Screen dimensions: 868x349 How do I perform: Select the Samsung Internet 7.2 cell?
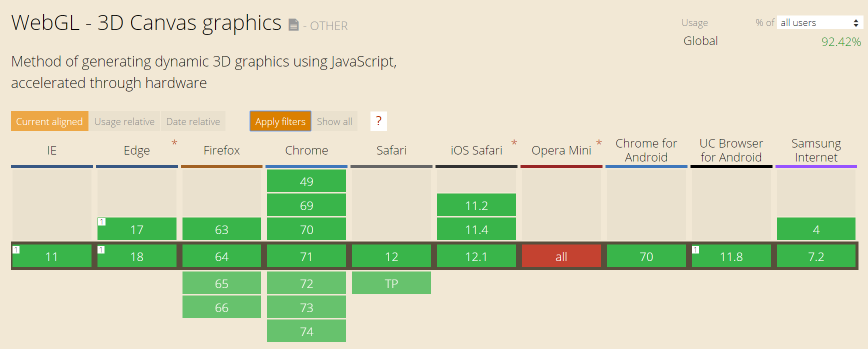816,256
